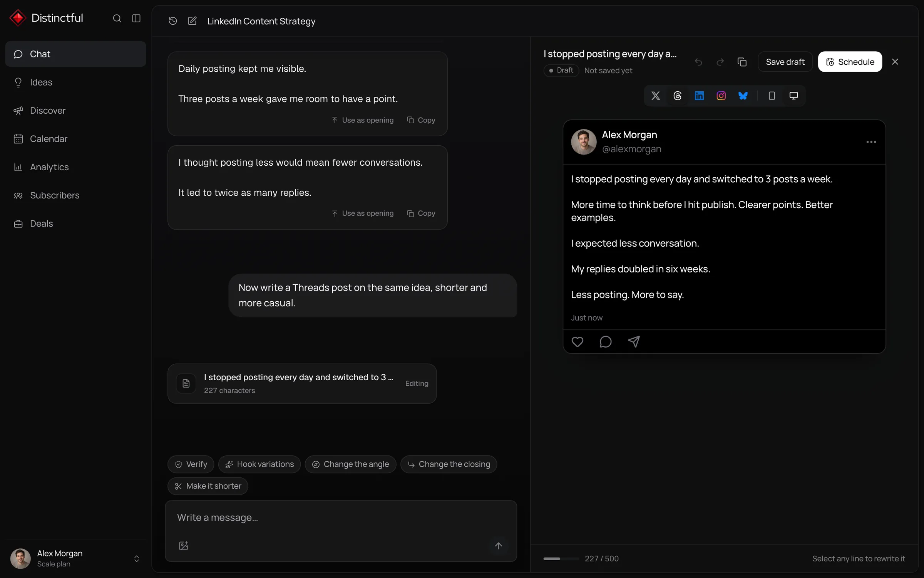Click the share paper-plane icon on preview
Viewport: 924px width, 578px height.
[x=634, y=342]
